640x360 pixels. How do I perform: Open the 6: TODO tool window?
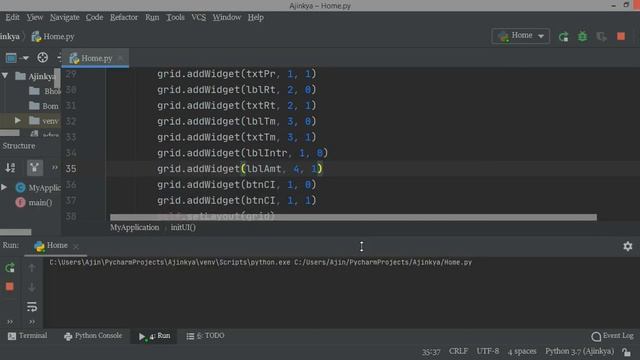[x=205, y=336]
